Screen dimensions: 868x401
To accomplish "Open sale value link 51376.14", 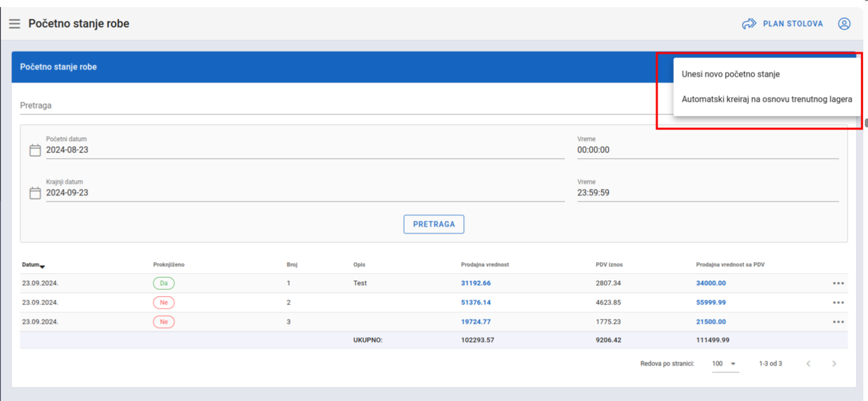I will [475, 302].
